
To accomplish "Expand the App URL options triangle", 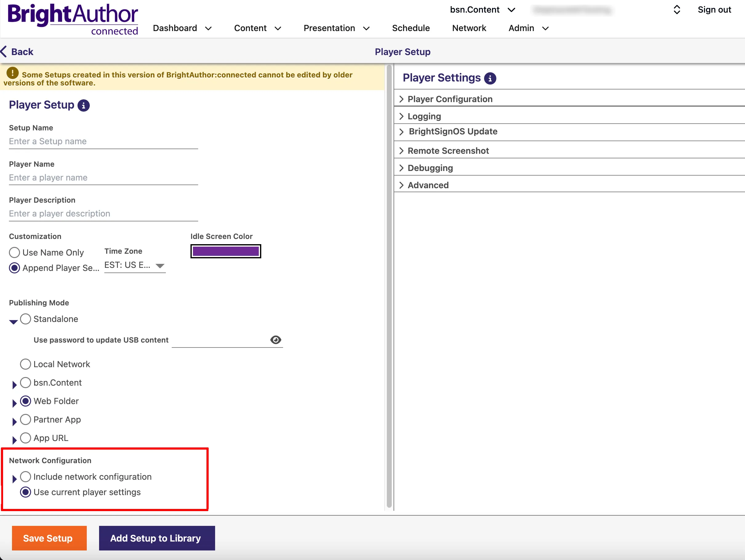I will tap(14, 440).
